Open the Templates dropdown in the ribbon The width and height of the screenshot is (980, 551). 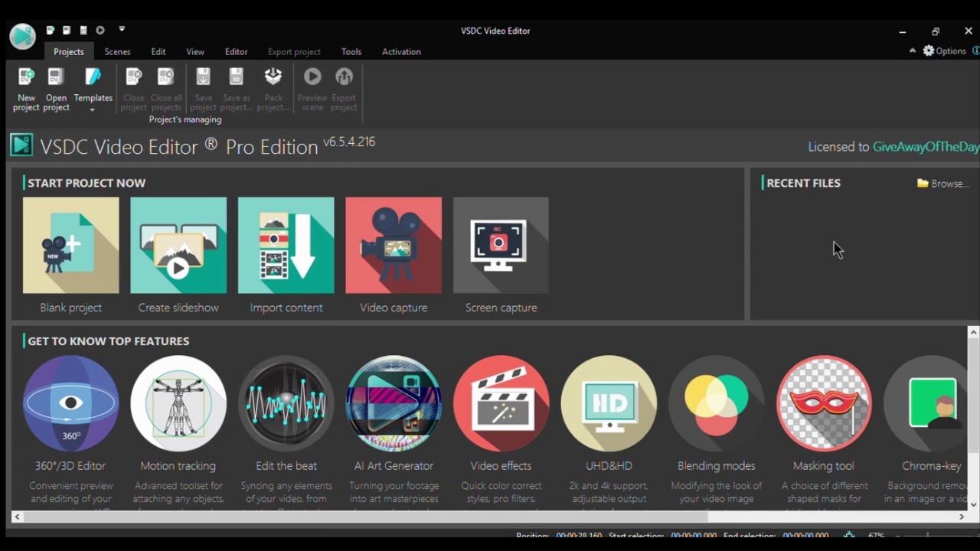[93, 90]
